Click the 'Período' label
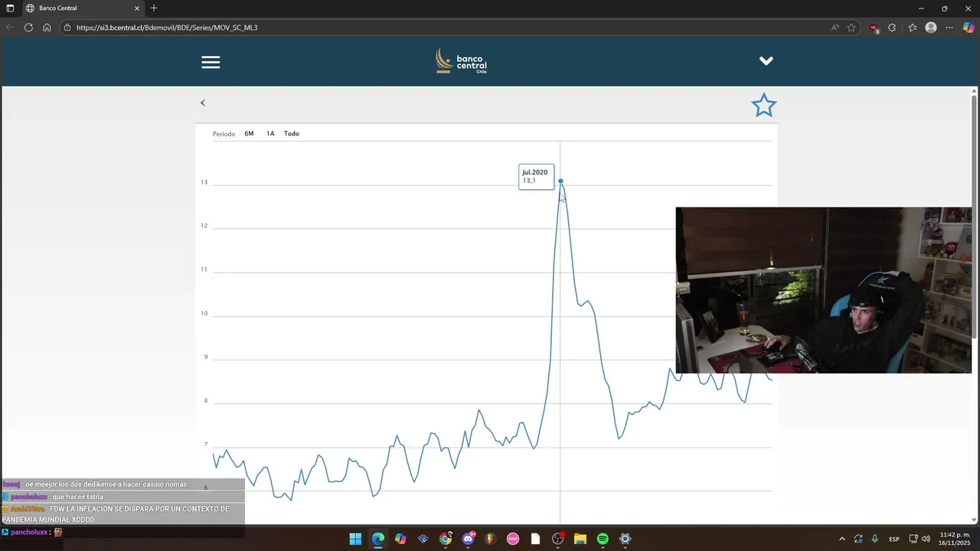Image resolution: width=980 pixels, height=551 pixels. [x=224, y=134]
